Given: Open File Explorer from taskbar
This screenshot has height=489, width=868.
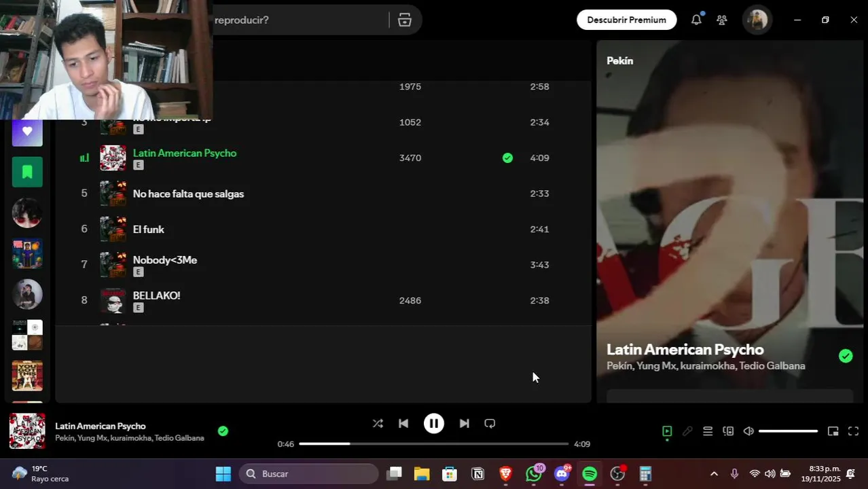Looking at the screenshot, I should pyautogui.click(x=422, y=474).
